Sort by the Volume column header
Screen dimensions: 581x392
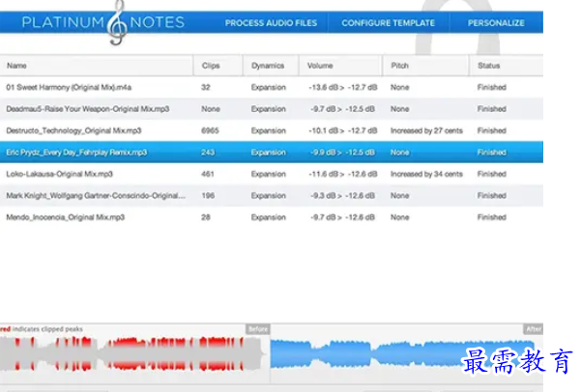pyautogui.click(x=340, y=66)
